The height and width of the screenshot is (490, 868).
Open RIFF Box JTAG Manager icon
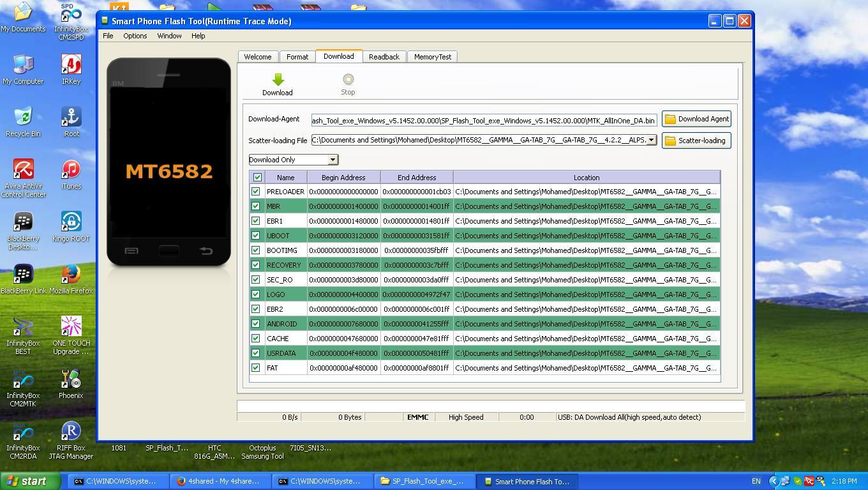71,440
